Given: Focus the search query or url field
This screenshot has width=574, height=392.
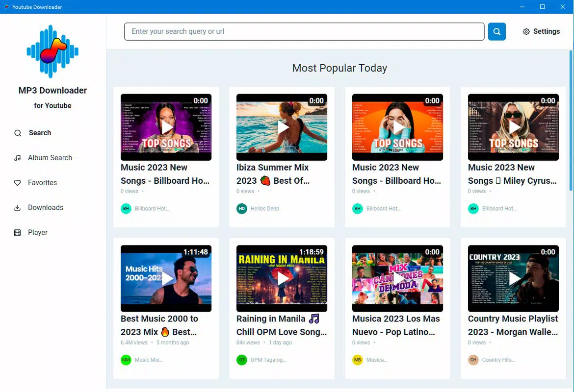Looking at the screenshot, I should click(x=304, y=31).
